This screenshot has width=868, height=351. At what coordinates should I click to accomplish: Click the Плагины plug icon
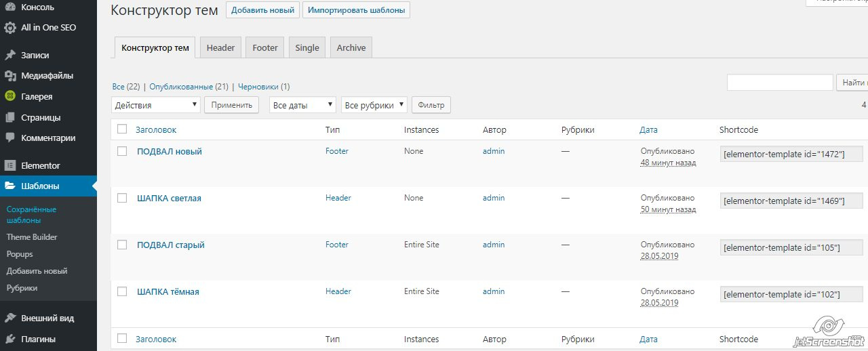[10, 339]
